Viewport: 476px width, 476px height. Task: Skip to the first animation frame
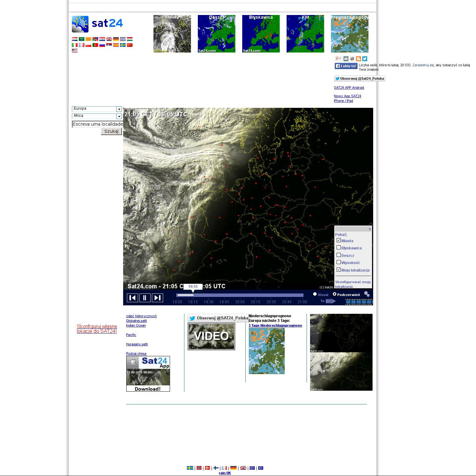[132, 298]
